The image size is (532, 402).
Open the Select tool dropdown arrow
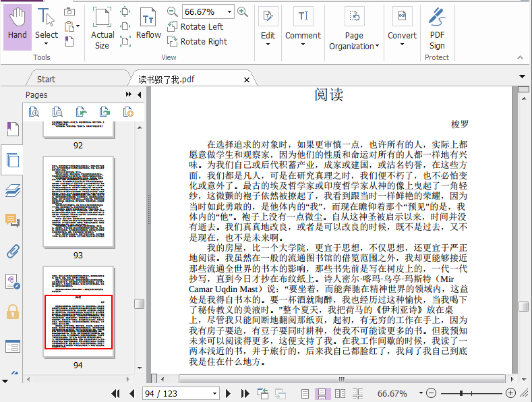click(x=46, y=43)
